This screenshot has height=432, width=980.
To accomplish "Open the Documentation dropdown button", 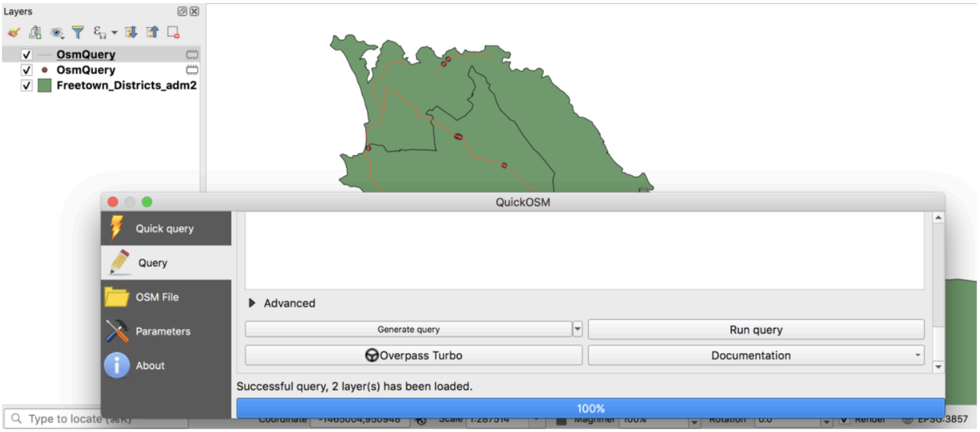I will (756, 355).
